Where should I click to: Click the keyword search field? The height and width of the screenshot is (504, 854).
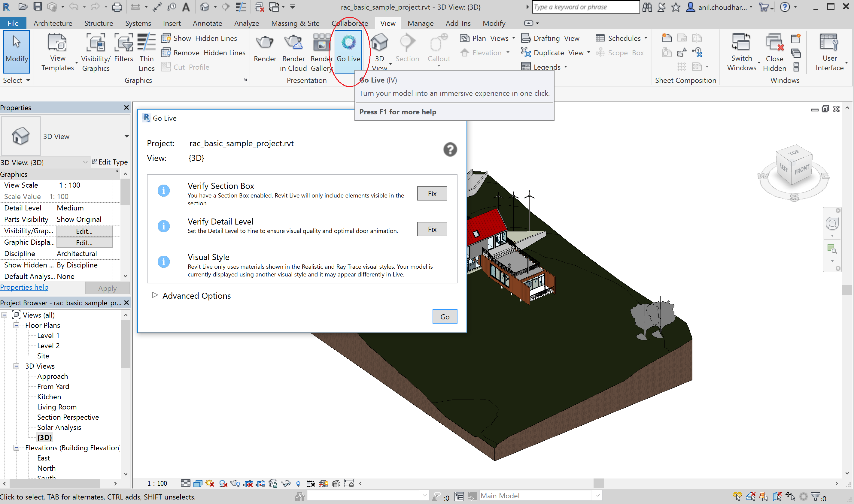click(x=585, y=7)
